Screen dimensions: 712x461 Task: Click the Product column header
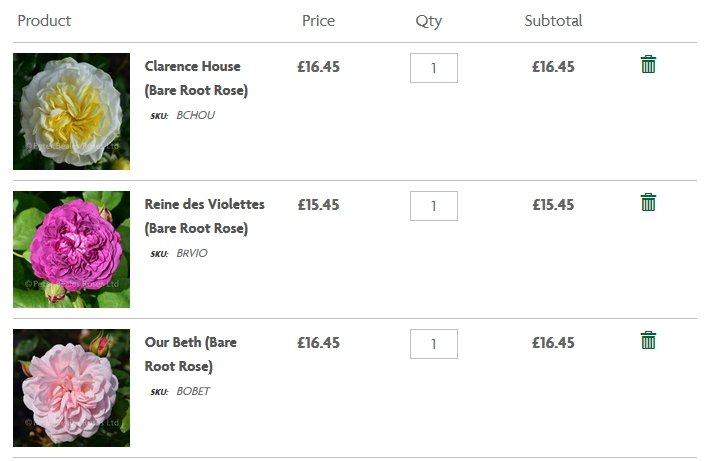(x=44, y=20)
